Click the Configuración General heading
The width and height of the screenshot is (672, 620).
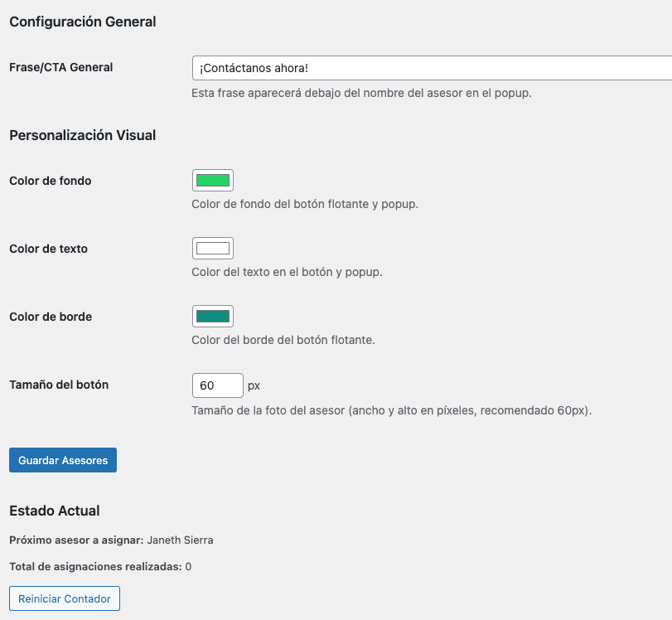(83, 22)
